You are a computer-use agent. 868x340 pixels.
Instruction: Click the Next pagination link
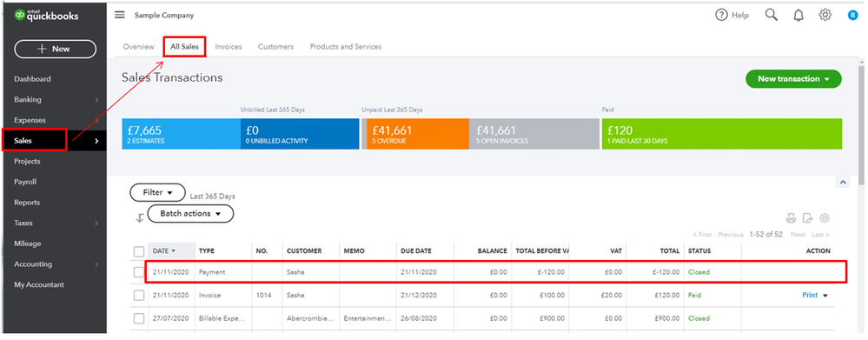tap(798, 235)
